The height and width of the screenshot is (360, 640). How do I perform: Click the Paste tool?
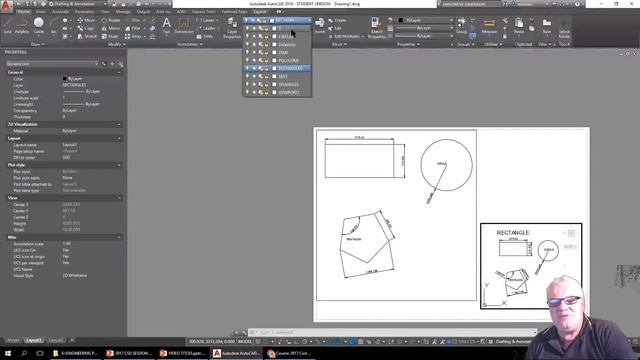(x=519, y=25)
